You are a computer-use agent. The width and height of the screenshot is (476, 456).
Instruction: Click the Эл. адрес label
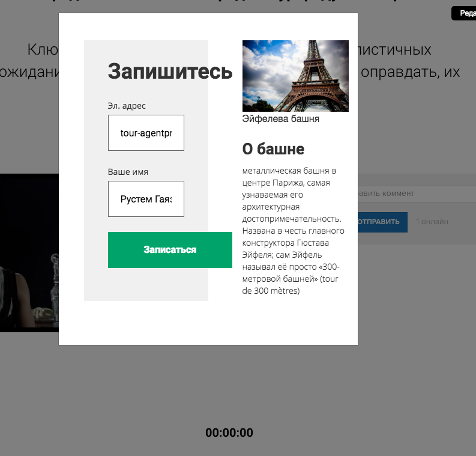(127, 106)
